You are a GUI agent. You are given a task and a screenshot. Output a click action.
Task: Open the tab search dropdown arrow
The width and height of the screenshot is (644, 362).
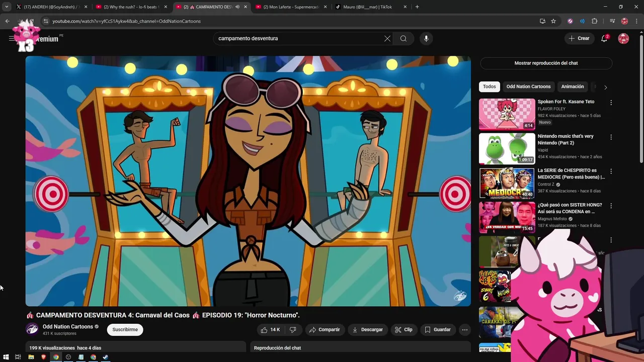tap(6, 7)
